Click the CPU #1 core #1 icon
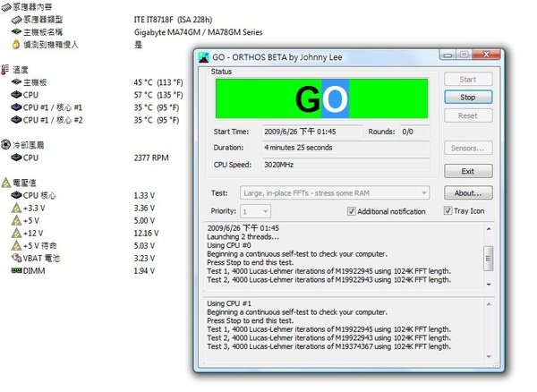Viewport: 537px width, 392px height. pyautogui.click(x=16, y=107)
